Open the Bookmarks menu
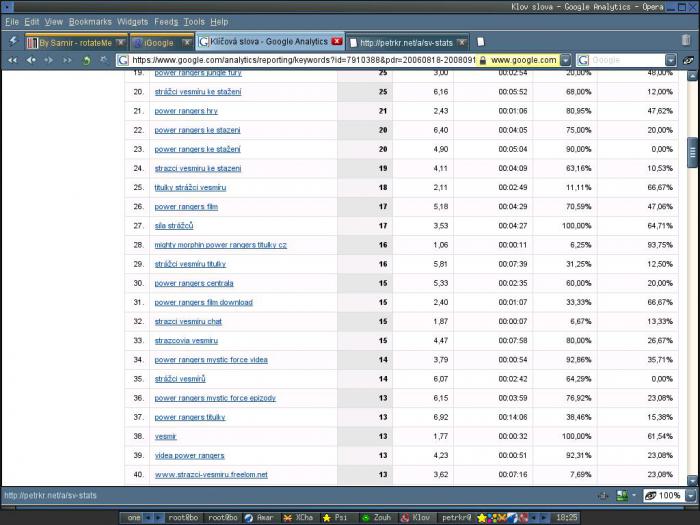Image resolution: width=700 pixels, height=525 pixels. pos(90,22)
